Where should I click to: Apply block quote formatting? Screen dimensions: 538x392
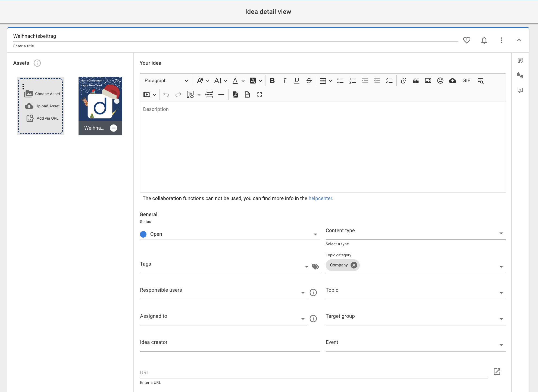pos(416,80)
